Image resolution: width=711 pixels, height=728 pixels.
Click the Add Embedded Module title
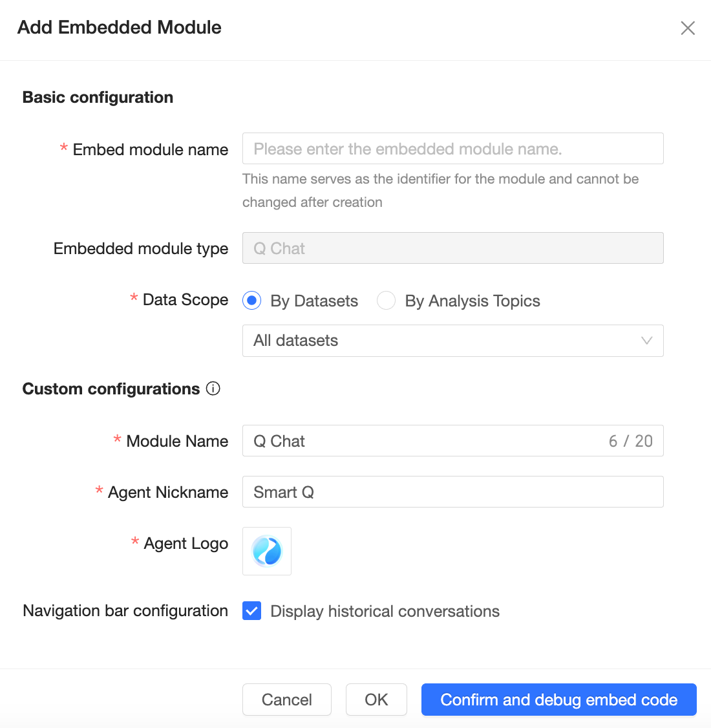120,27
